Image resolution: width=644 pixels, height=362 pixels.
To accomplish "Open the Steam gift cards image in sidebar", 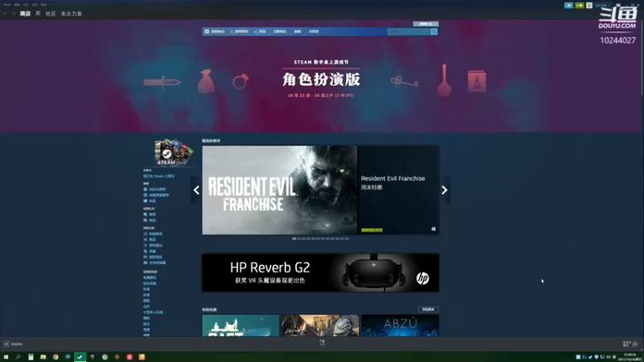I will (x=174, y=152).
